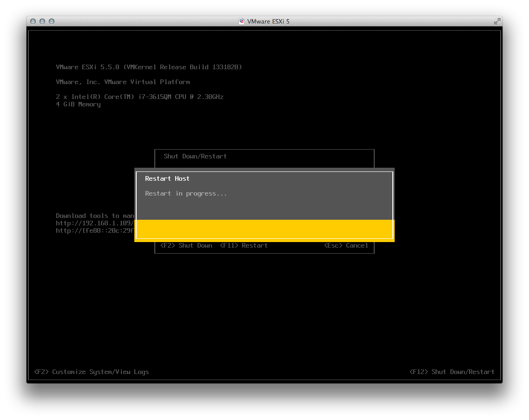This screenshot has width=529, height=420.
Task: Click the Intel Core i7-3615QM CPU line
Action: point(139,97)
